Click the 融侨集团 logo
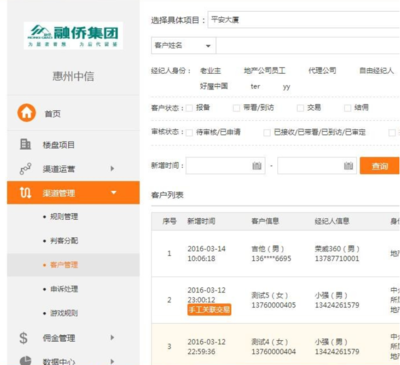The height and width of the screenshot is (365, 400). (73, 36)
